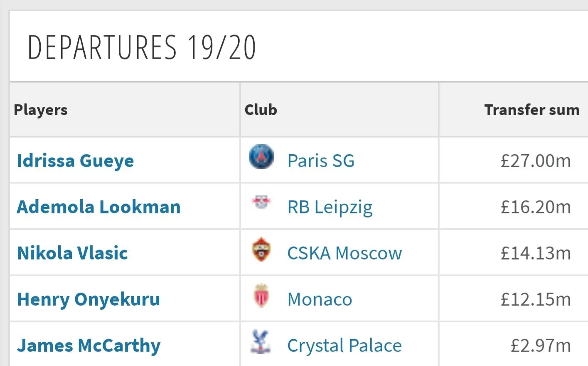Open the Paris SG club name link
Screen dimensions: 588x366
[x=321, y=161]
